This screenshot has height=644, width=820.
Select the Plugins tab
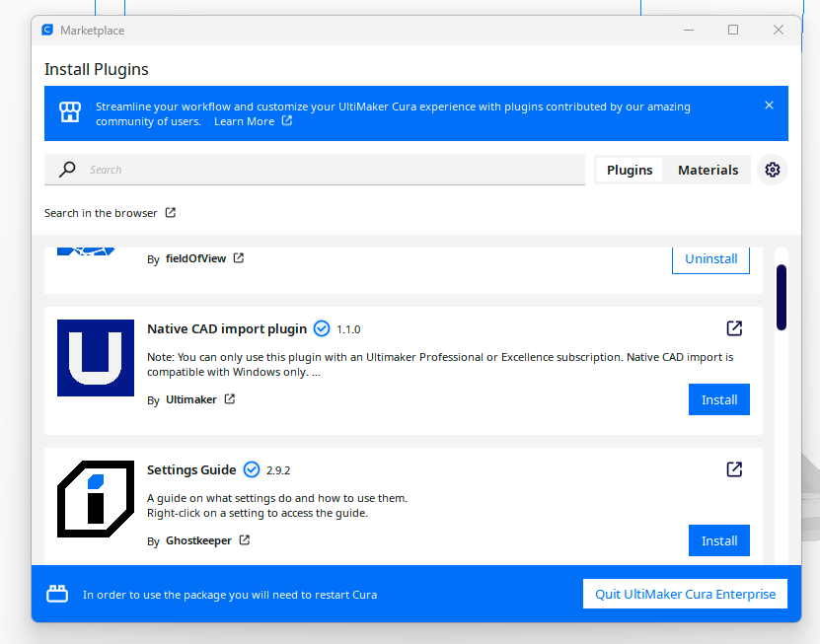pos(629,170)
